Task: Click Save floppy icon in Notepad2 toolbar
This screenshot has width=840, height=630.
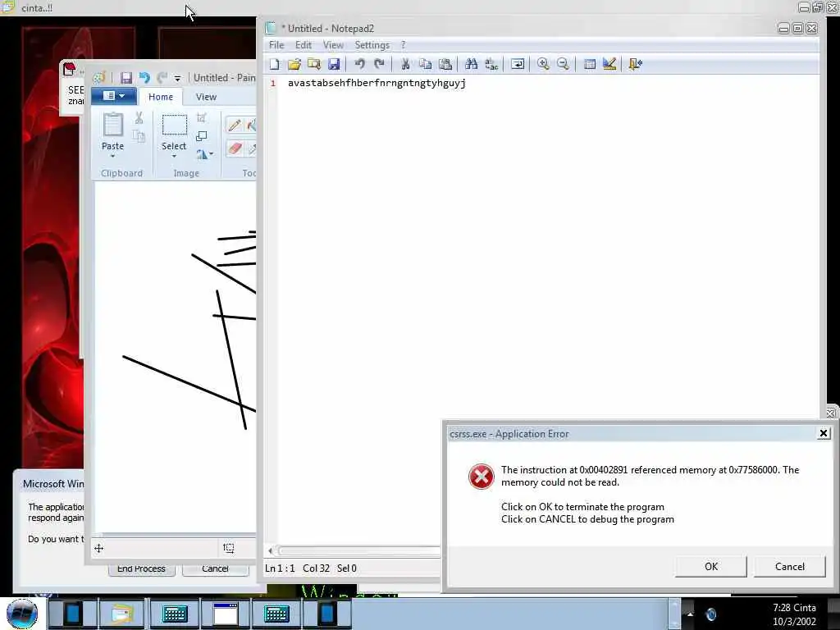Action: 334,64
